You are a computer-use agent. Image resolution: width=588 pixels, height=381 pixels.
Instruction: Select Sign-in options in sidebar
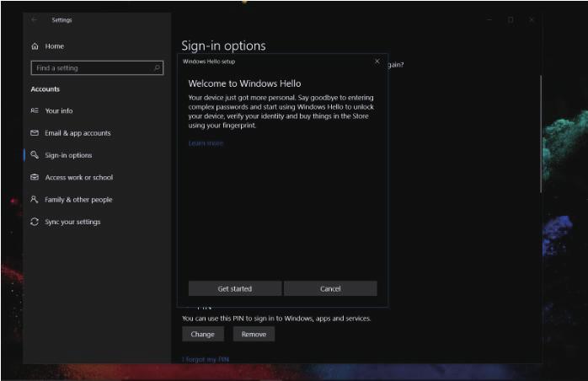pyautogui.click(x=68, y=155)
